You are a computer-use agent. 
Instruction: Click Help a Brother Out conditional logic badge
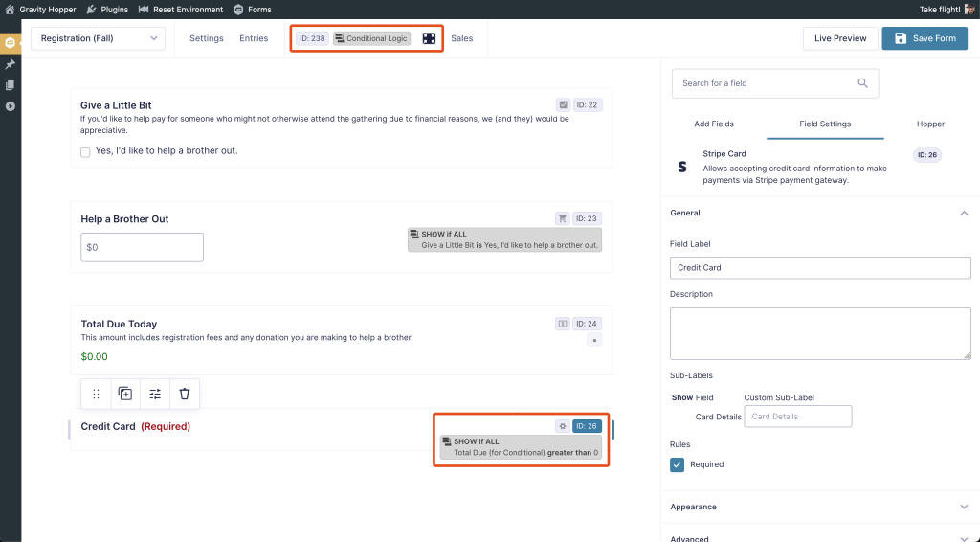(505, 239)
